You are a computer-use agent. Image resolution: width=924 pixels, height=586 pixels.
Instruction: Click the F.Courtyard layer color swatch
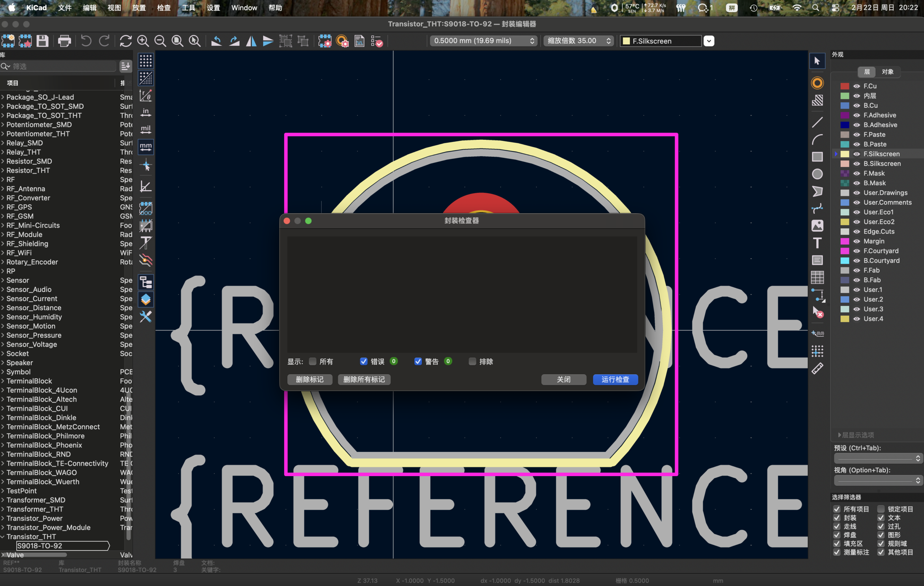[845, 251]
